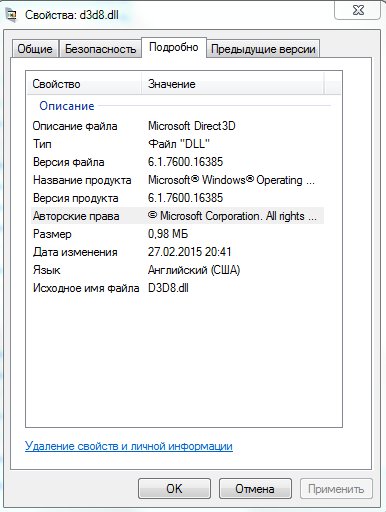386x512 pixels.
Task: Cancel with the Отмена button
Action: pyautogui.click(x=255, y=489)
